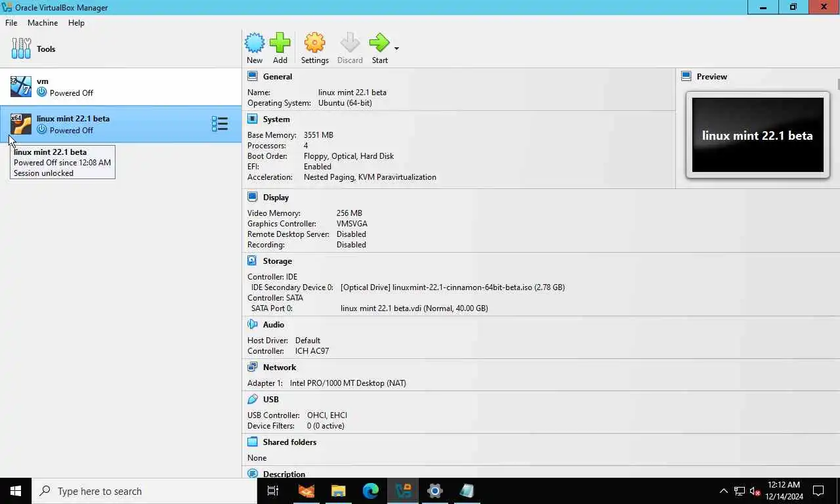
Task: Click the Windows Start button
Action: pyautogui.click(x=16, y=491)
